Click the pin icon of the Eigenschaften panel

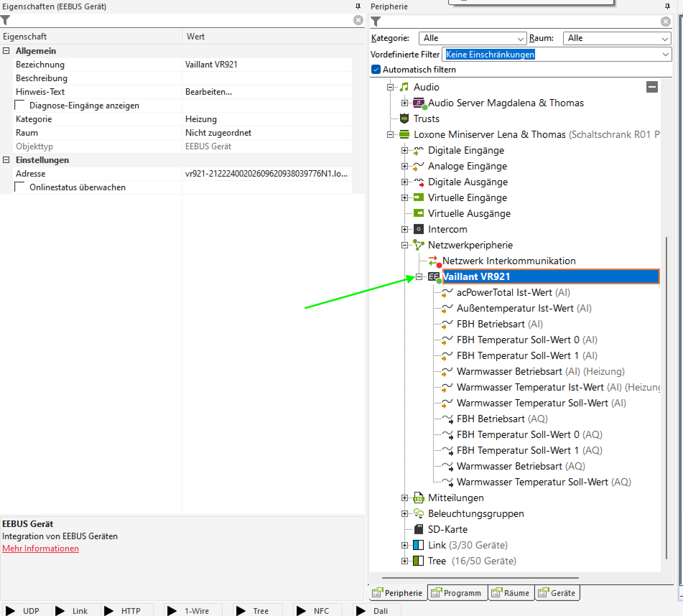coord(358,6)
